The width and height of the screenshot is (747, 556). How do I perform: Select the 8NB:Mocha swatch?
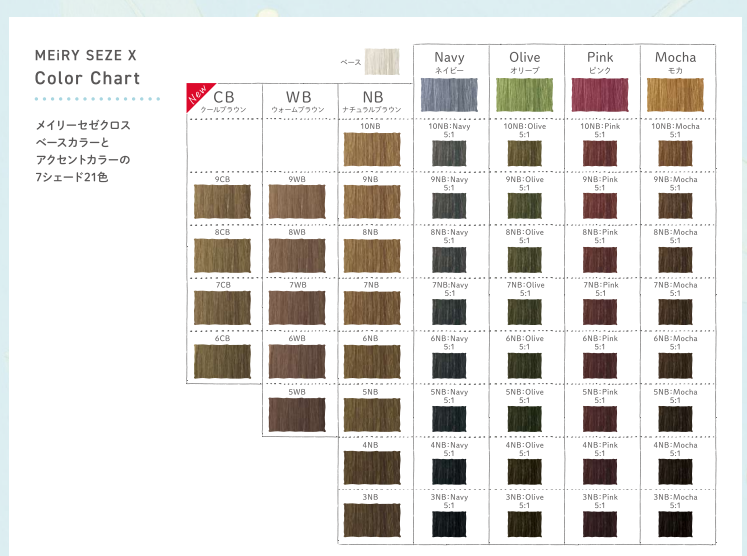point(675,259)
